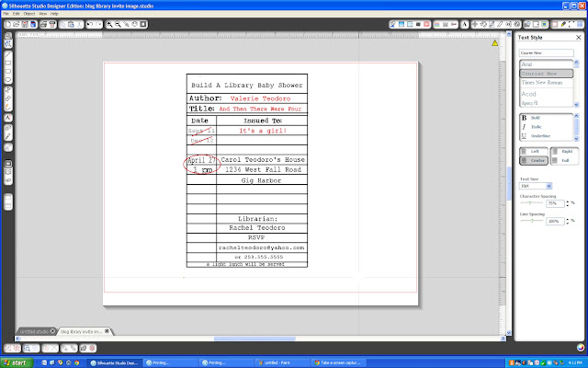Choose the Courier New font in the list
The height and width of the screenshot is (368, 588).
point(547,74)
